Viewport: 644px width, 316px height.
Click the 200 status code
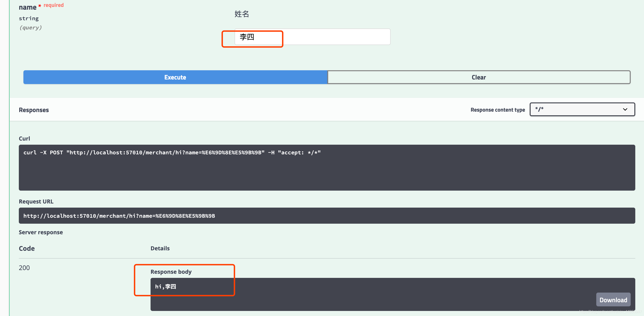[x=24, y=268]
